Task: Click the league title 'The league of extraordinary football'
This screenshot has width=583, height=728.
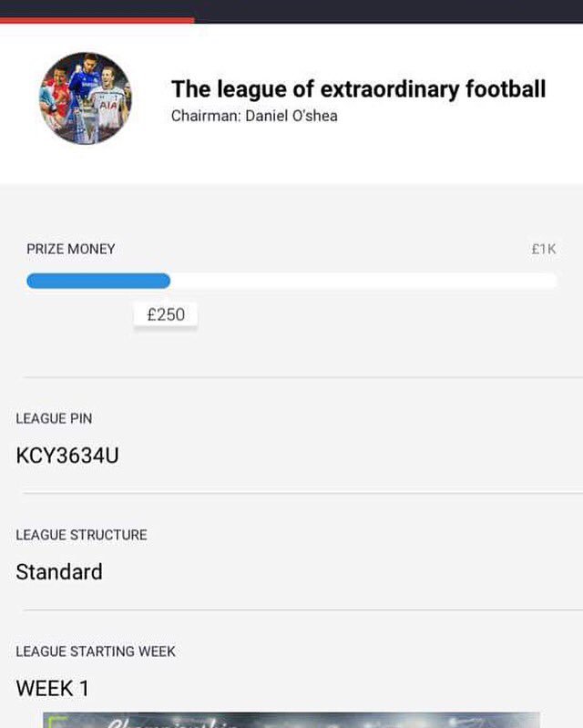Action: pyautogui.click(x=358, y=89)
